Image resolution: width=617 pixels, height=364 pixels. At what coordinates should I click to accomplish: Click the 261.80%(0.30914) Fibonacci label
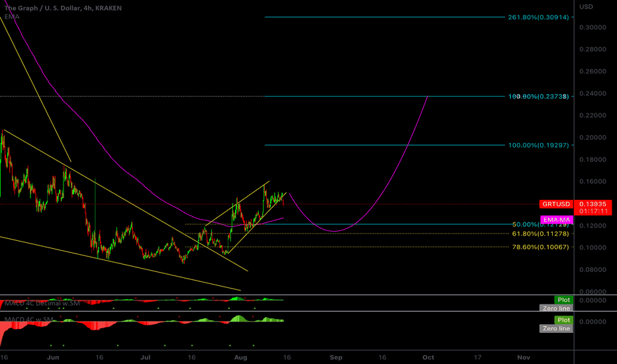[538, 17]
